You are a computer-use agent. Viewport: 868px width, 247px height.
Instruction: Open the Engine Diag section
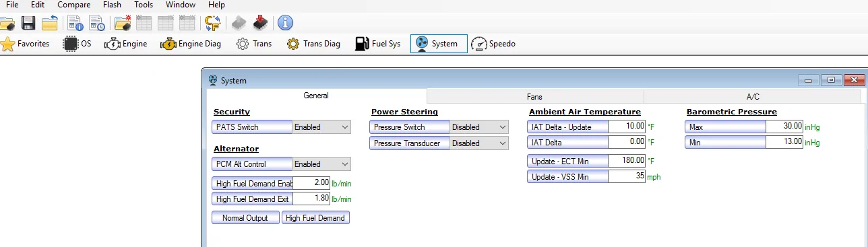(x=191, y=44)
